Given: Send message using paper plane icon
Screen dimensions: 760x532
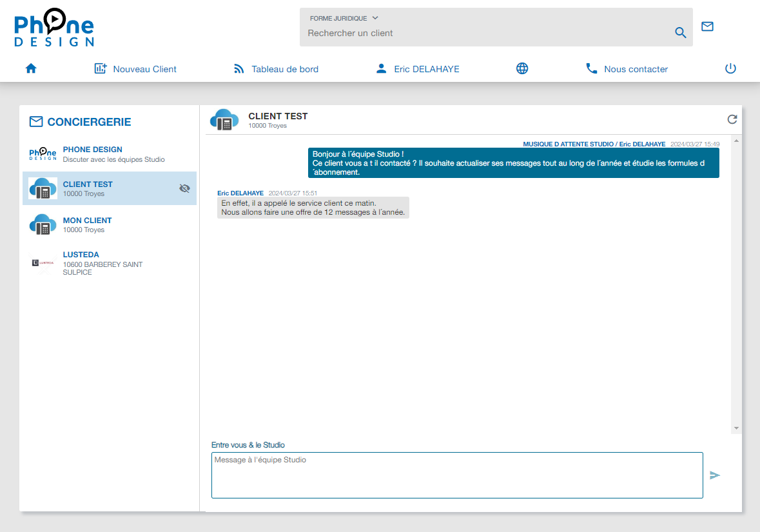Looking at the screenshot, I should (x=714, y=475).
